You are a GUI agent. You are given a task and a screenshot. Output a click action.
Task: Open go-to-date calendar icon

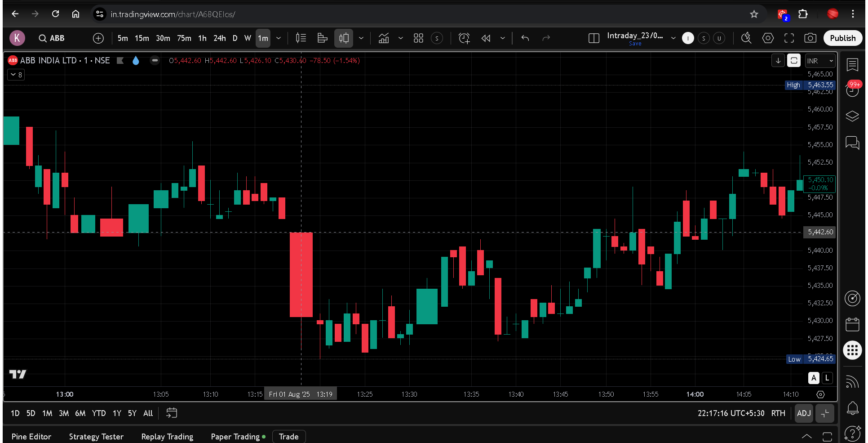pyautogui.click(x=172, y=413)
